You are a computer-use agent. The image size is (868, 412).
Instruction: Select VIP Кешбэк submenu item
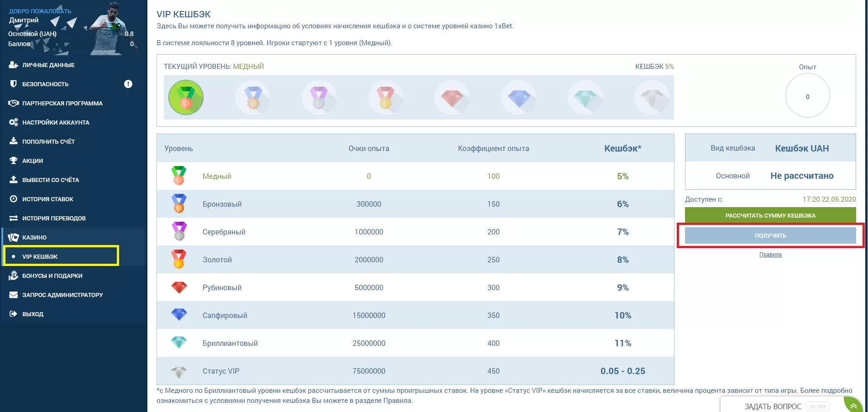(x=40, y=256)
